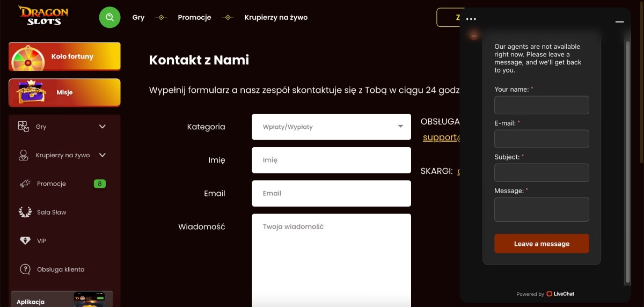This screenshot has height=307, width=644.
Task: Click the VIP diamond icon
Action: pyautogui.click(x=25, y=241)
